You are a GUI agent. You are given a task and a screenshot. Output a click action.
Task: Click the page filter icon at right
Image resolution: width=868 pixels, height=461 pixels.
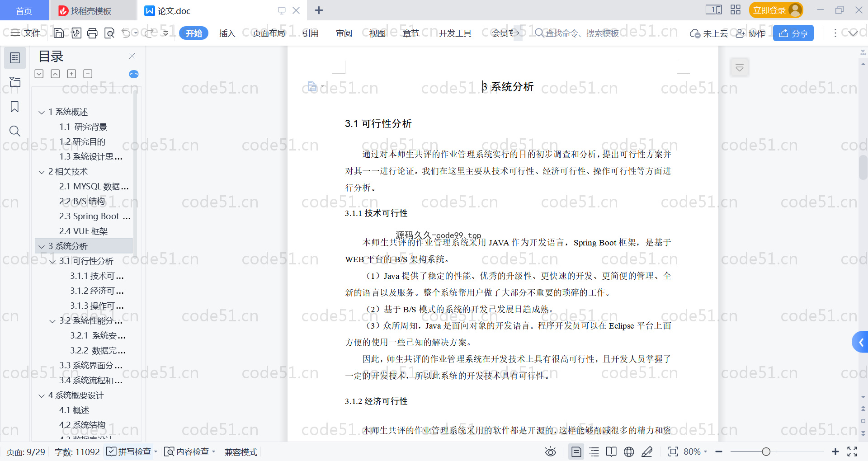(x=740, y=68)
